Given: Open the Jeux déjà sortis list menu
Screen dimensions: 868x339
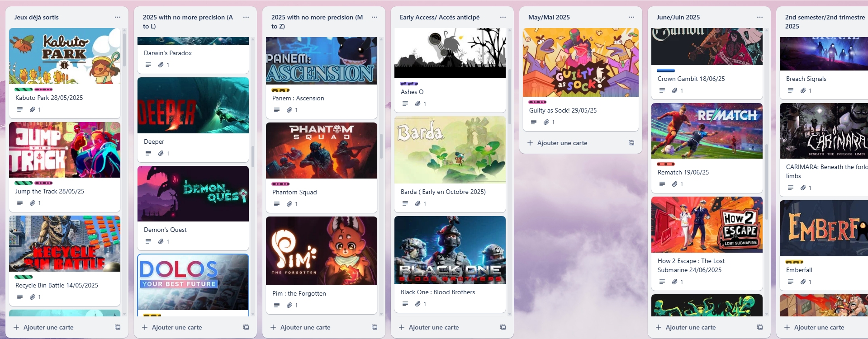Looking at the screenshot, I should point(118,17).
